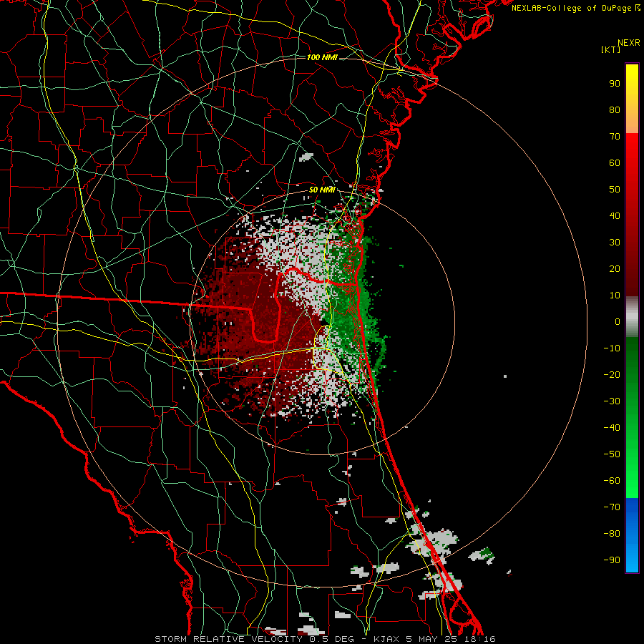Click the 90 value on the velocity scale

(x=615, y=84)
